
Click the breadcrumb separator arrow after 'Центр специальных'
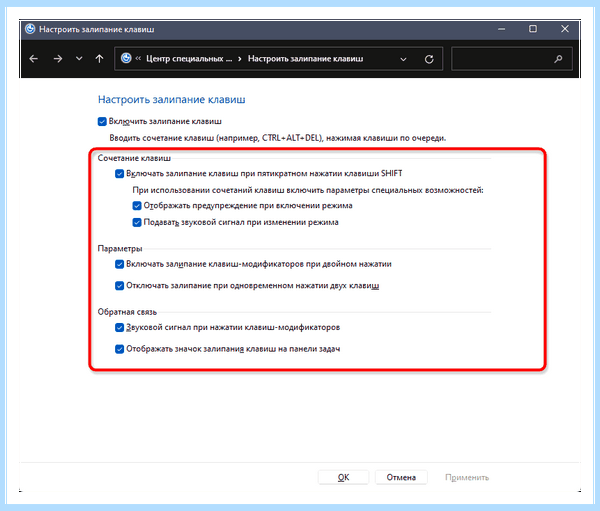point(240,59)
